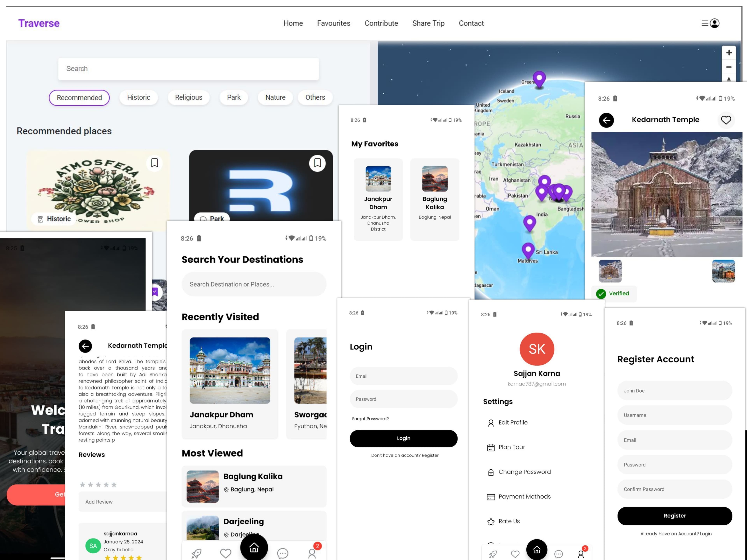Select the Religious category filter
The image size is (747, 560).
(x=189, y=98)
